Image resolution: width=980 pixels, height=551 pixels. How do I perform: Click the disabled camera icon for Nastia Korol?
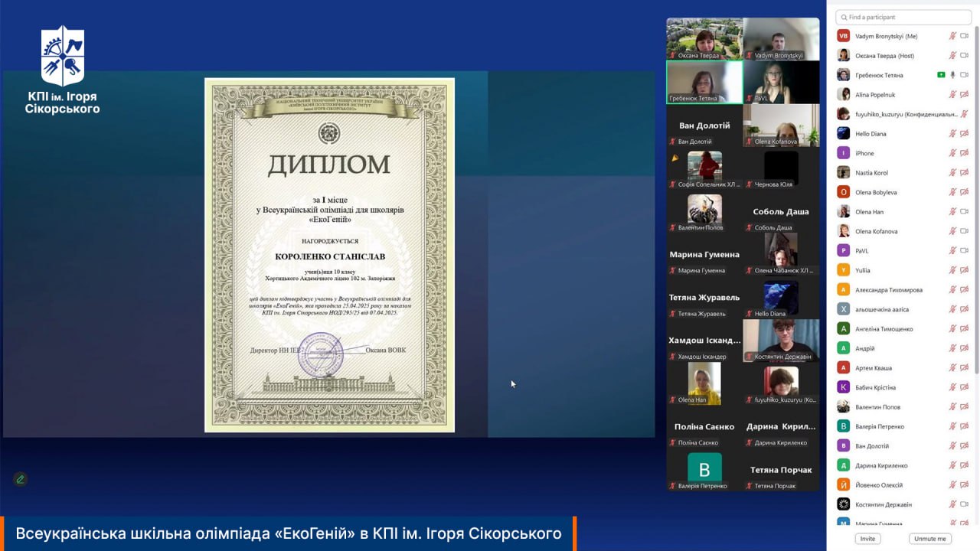[965, 173]
